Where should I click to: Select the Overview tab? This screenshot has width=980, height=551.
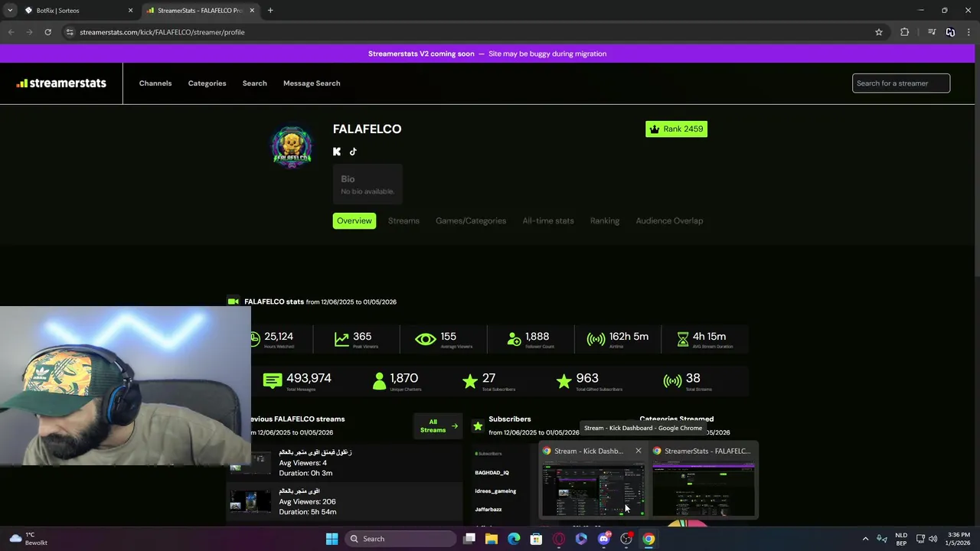click(354, 220)
